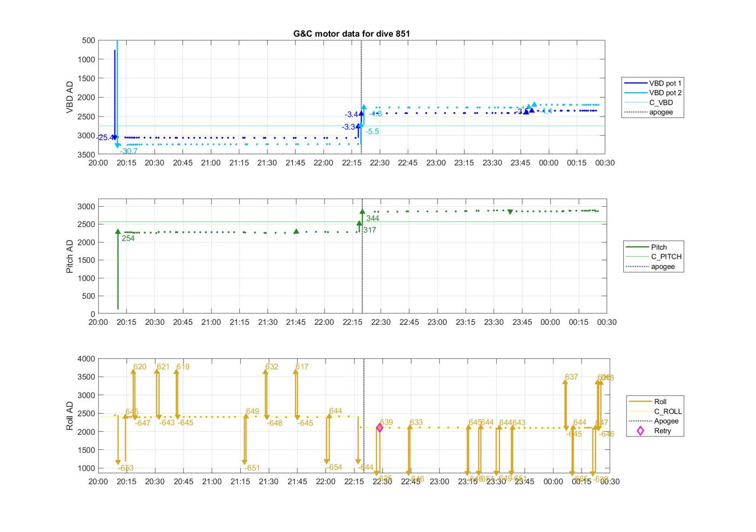This screenshot has height=532, width=756.
Task: Click the '-651' roll data label
Action: [x=252, y=468]
